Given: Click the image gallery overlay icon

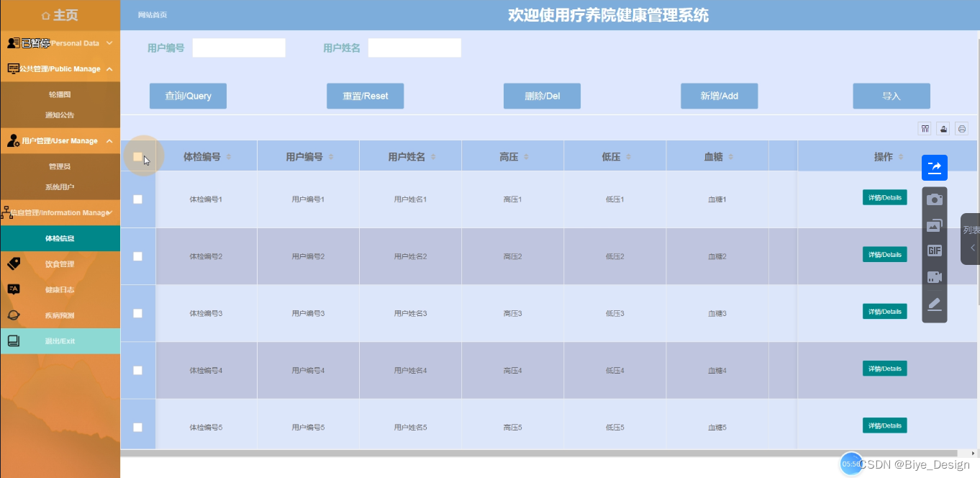Looking at the screenshot, I should pyautogui.click(x=935, y=225).
